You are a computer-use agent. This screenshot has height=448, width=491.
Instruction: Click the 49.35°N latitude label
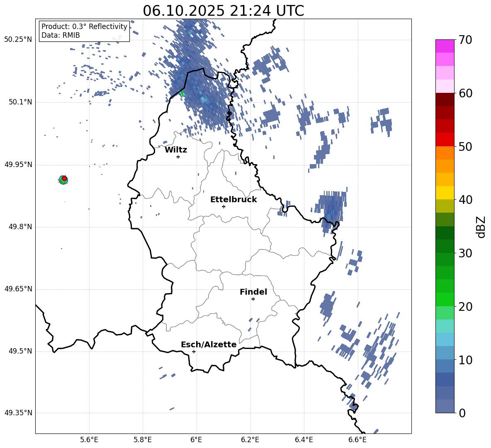(x=18, y=413)
